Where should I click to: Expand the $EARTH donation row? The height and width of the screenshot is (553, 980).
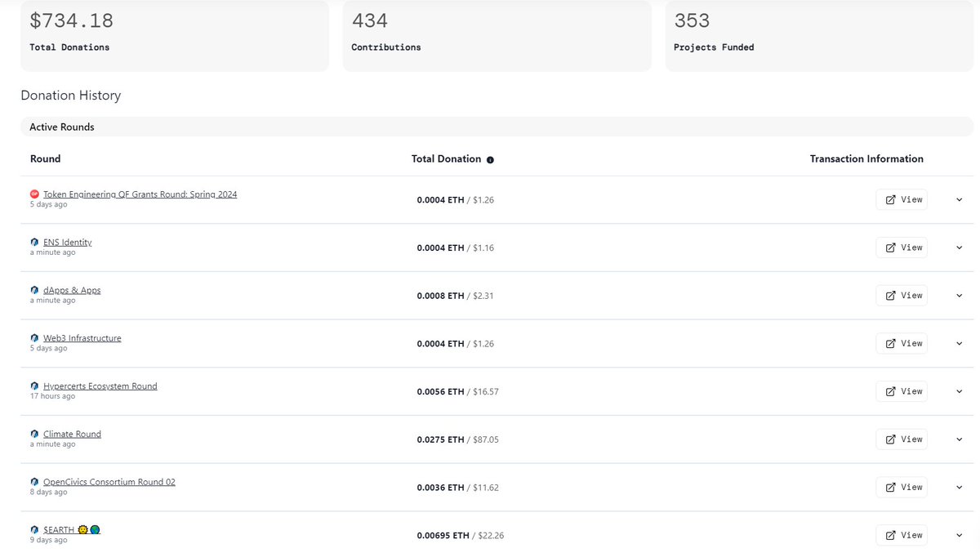959,535
